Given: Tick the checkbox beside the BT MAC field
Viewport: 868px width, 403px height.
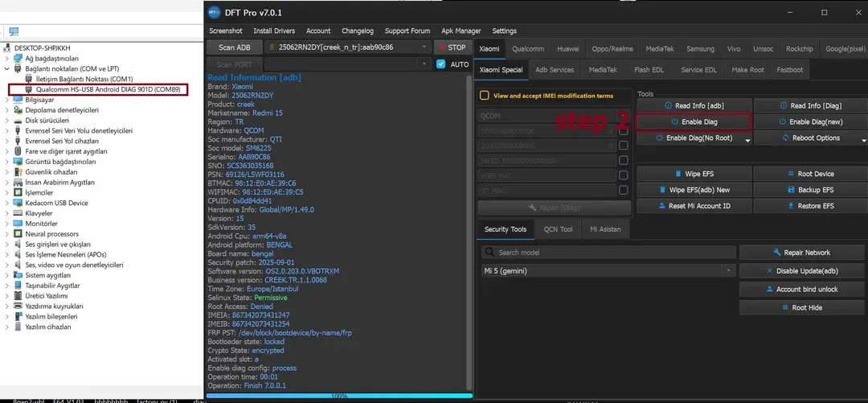Looking at the screenshot, I should 624,191.
